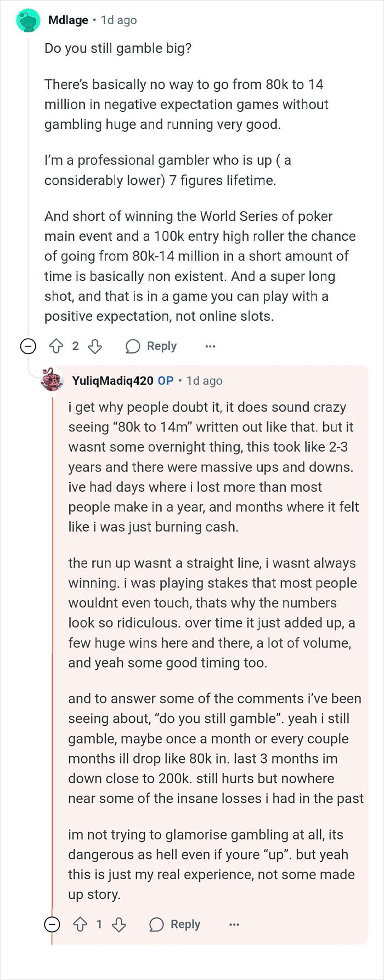This screenshot has width=384, height=980.
Task: Open Mdlage's username profile
Action: point(69,20)
